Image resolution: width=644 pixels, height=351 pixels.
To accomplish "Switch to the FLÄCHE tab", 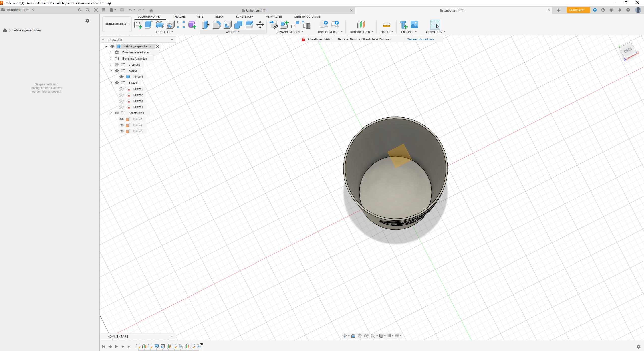I will point(180,17).
